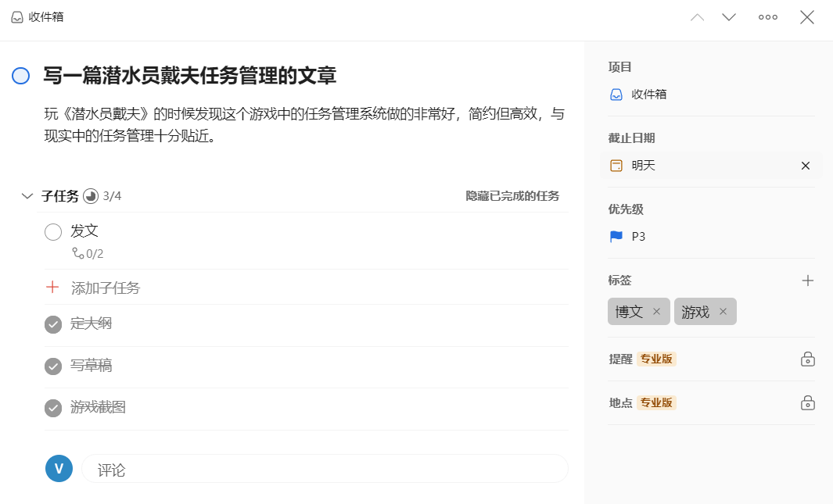The width and height of the screenshot is (833, 504).
Task: Remove the 明天 due date
Action: pos(806,166)
